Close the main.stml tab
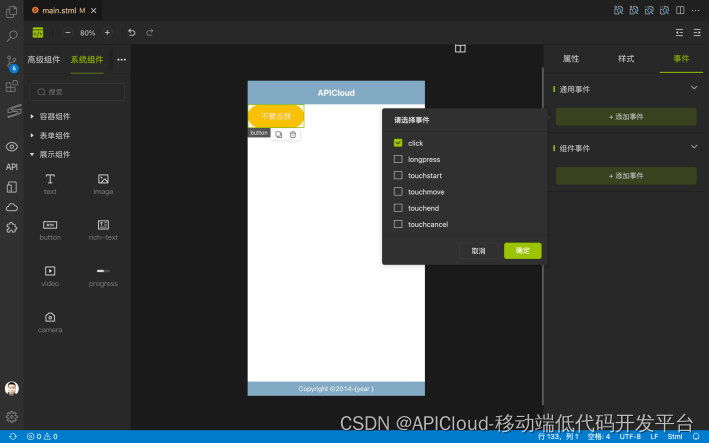Viewport: 709px width, 443px height. coord(94,10)
